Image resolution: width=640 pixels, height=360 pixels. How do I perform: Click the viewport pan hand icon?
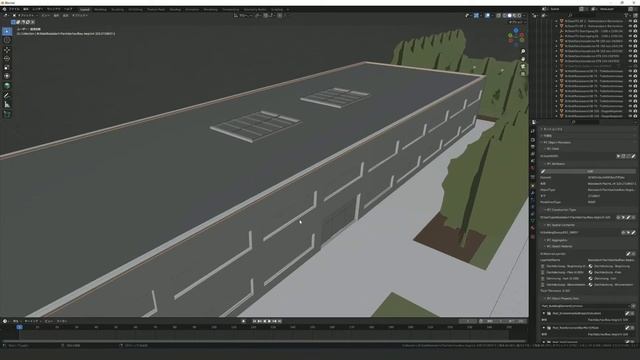(x=523, y=59)
